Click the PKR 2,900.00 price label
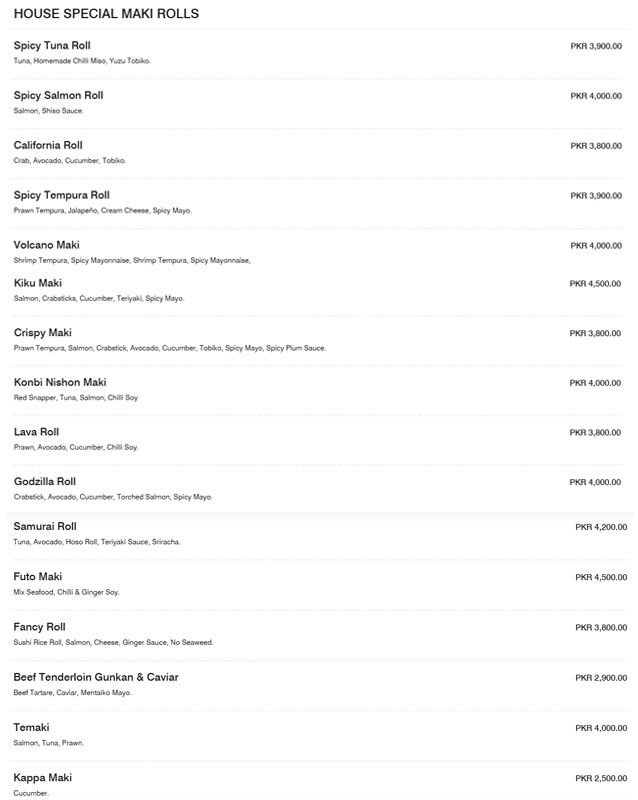Viewport: 638px width, 800px height. 601,678
